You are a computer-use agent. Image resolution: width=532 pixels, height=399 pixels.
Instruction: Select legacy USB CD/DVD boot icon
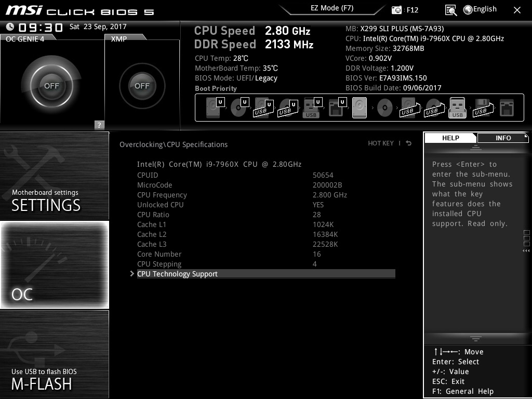pos(434,108)
